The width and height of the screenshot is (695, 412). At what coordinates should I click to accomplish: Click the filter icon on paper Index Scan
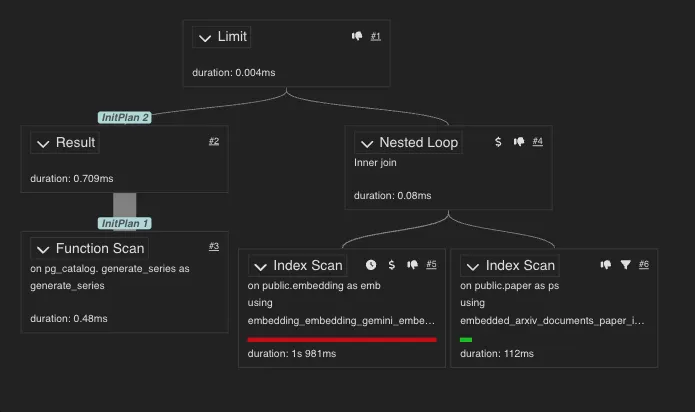click(626, 265)
